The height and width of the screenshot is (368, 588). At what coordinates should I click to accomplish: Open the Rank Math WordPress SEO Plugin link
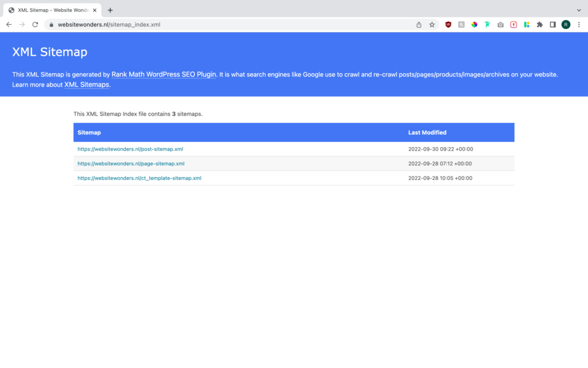(x=164, y=74)
